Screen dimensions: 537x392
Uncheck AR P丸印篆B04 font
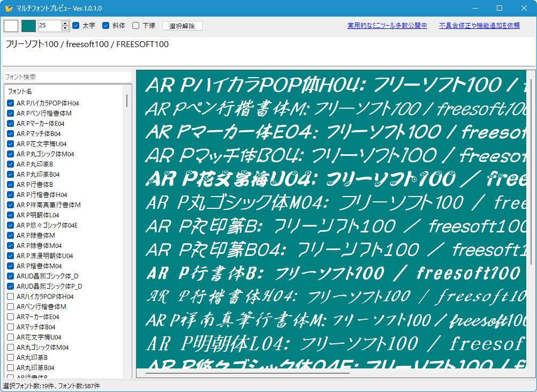(x=11, y=175)
